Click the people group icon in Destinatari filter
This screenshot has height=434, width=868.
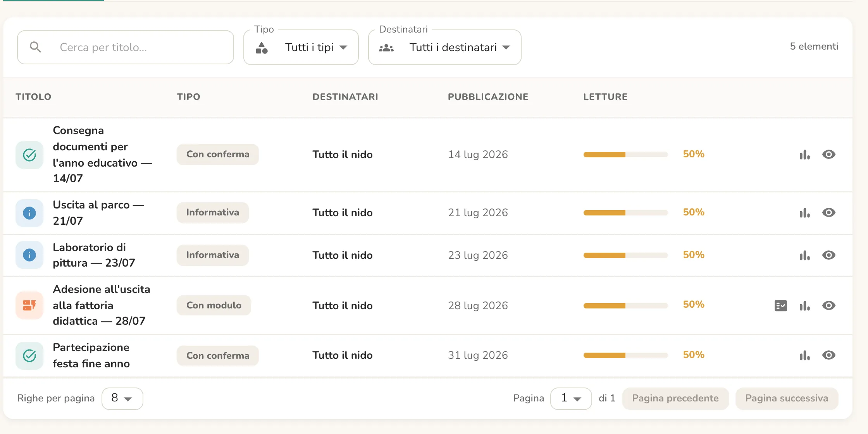386,48
